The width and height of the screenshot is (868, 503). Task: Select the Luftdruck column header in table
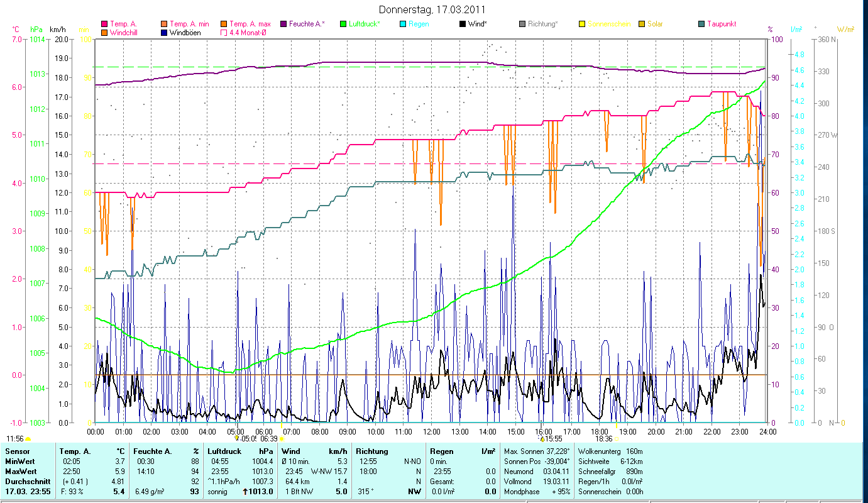coord(224,451)
